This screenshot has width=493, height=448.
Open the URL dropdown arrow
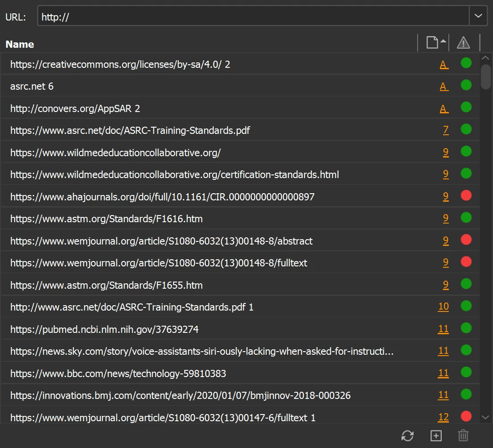pos(478,16)
